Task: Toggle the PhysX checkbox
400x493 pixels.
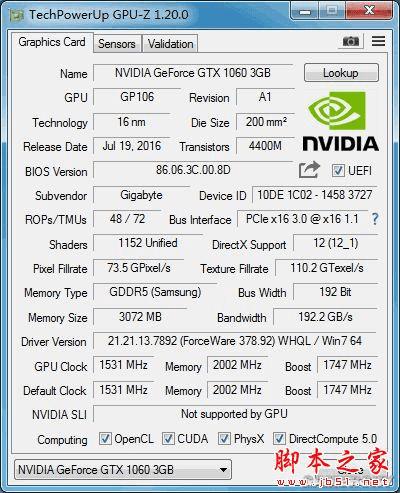Action: (224, 438)
